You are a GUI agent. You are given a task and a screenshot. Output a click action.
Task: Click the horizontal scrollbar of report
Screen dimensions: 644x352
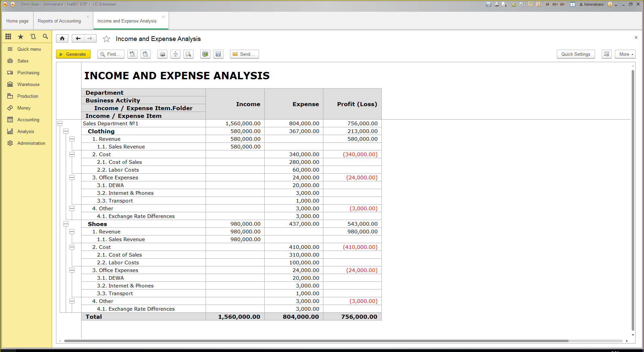point(316,341)
